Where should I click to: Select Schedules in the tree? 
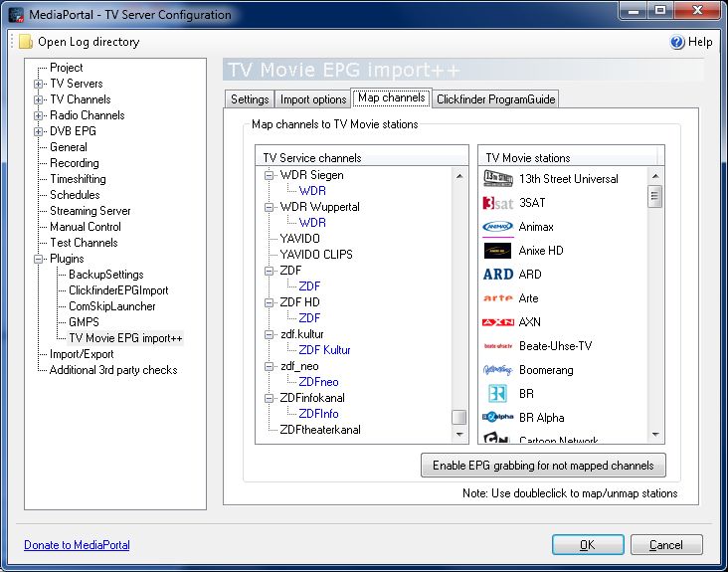pyautogui.click(x=75, y=195)
